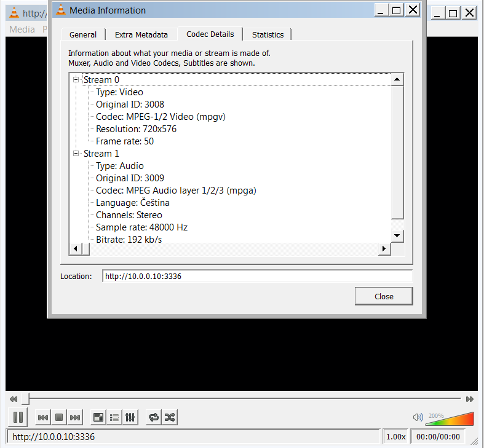This screenshot has width=484, height=448.
Task: Close the main VLC window
Action: 469,14
